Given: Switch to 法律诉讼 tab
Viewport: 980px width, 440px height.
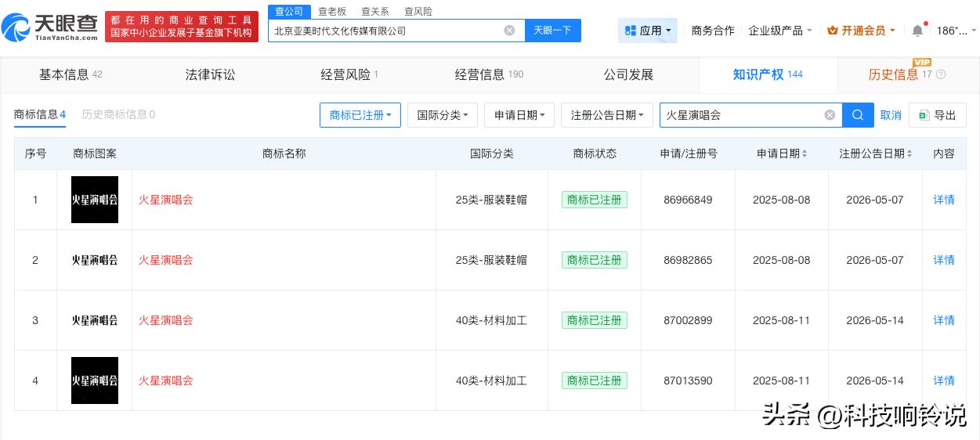Looking at the screenshot, I should click(x=210, y=74).
